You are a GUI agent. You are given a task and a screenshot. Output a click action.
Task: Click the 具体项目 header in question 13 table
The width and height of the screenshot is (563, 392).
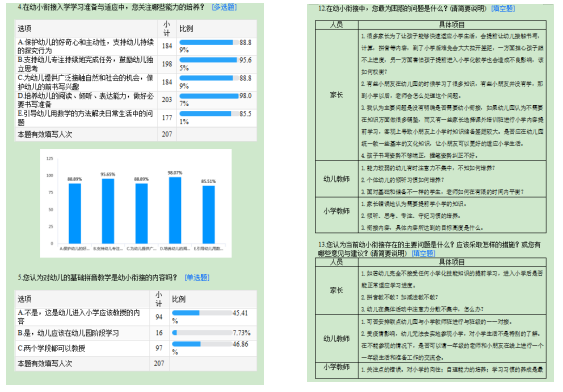(452, 262)
